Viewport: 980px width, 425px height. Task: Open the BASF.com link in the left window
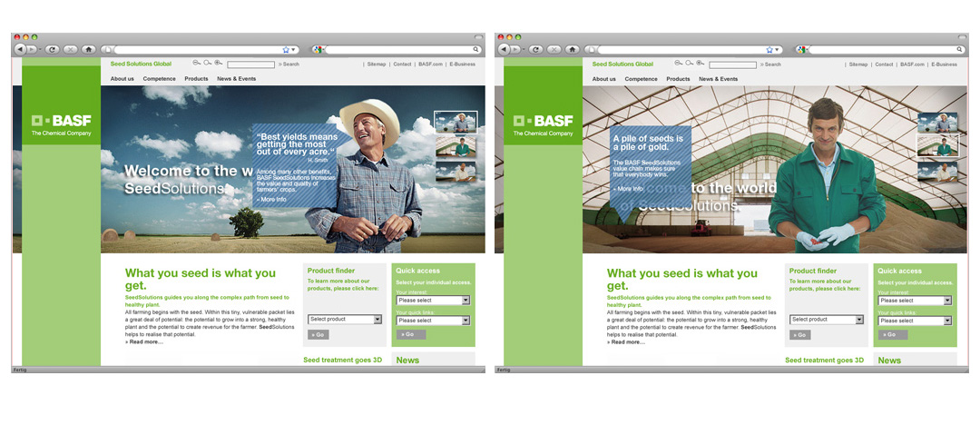point(431,64)
